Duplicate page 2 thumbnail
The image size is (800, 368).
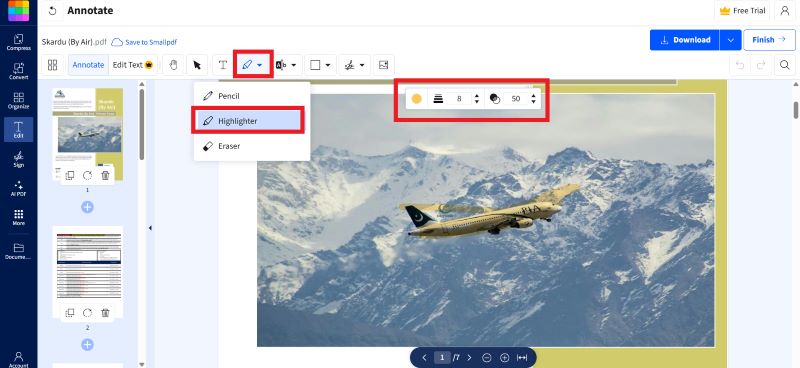point(70,313)
